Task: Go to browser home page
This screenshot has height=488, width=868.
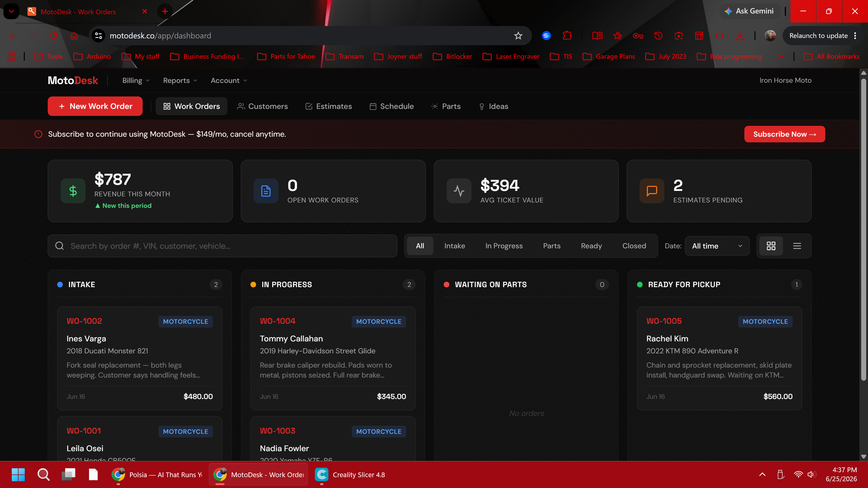Action: click(x=74, y=36)
